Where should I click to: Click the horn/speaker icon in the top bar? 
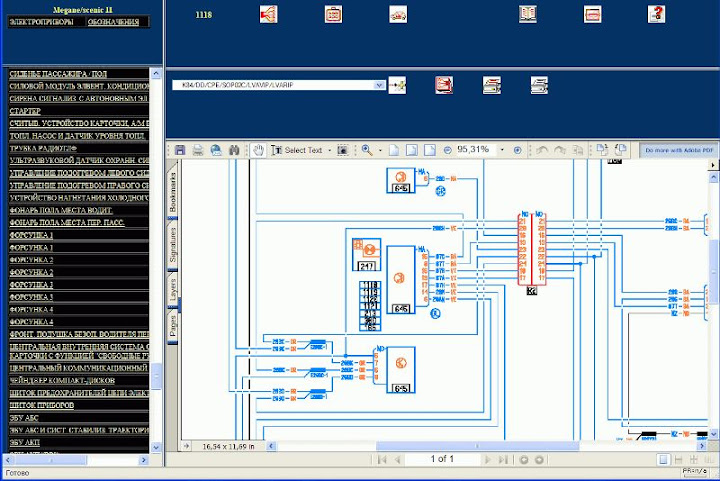(x=269, y=15)
